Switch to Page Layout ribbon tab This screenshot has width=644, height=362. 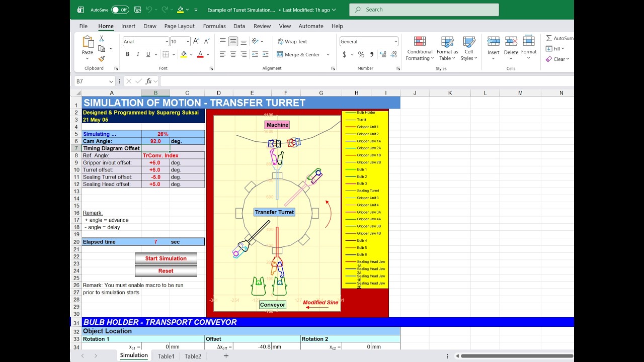tap(180, 26)
